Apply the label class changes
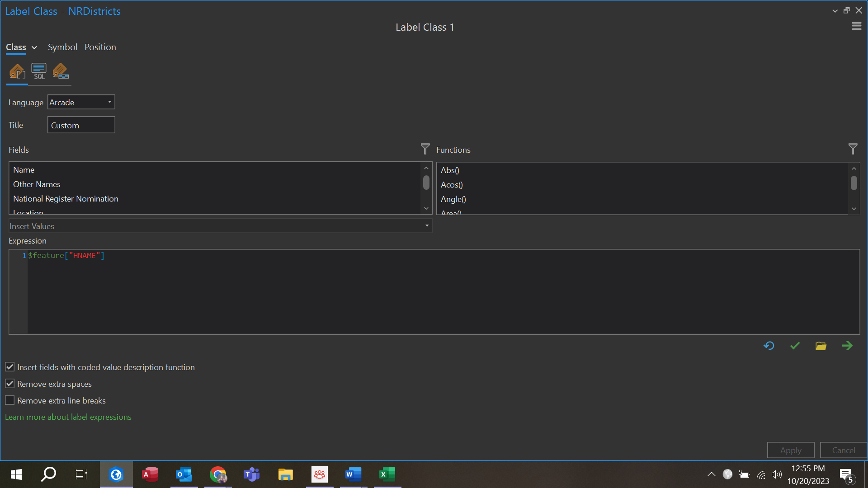The height and width of the screenshot is (488, 868). [x=790, y=450]
